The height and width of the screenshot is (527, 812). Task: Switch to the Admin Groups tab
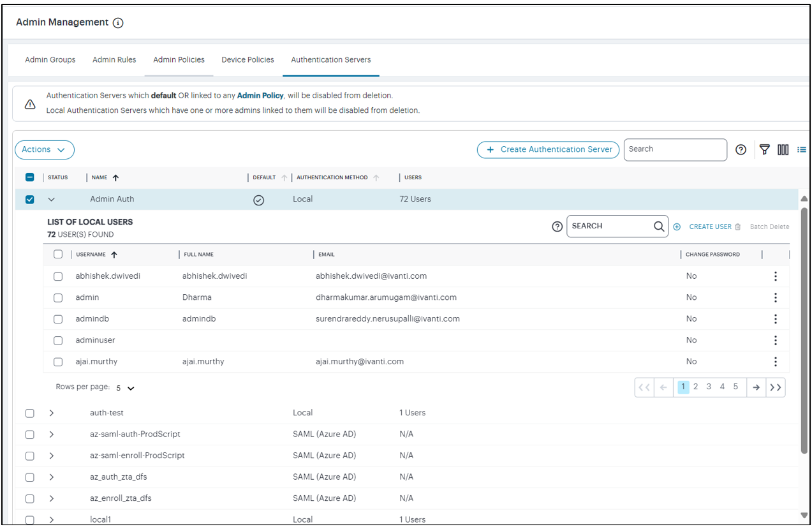point(50,60)
